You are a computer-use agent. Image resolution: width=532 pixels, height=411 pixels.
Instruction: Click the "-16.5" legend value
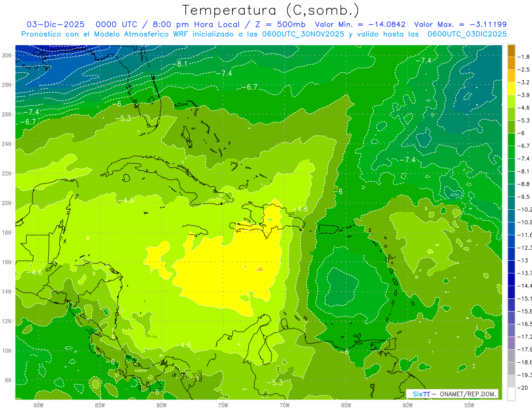coord(525,324)
